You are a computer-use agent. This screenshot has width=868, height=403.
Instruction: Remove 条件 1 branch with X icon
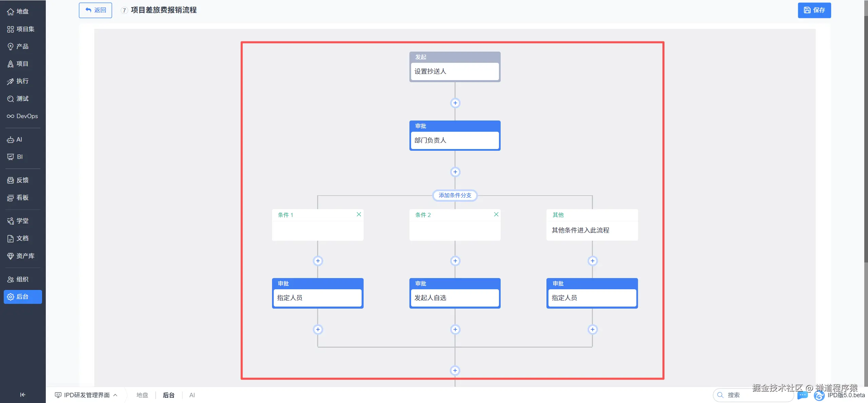point(359,214)
